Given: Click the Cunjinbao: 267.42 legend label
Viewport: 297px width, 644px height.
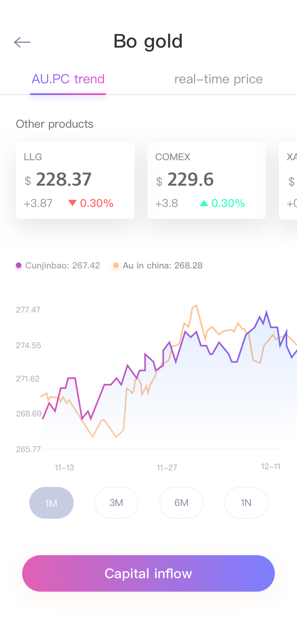Looking at the screenshot, I should tap(63, 265).
